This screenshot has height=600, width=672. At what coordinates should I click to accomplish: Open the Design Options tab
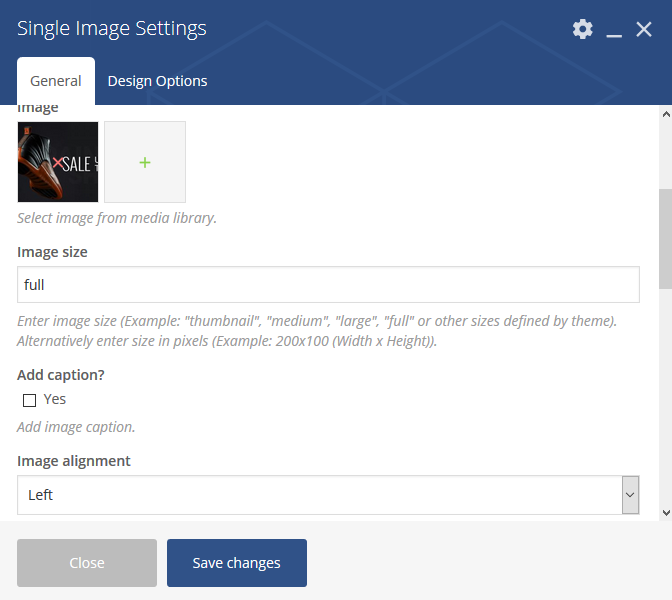pyautogui.click(x=157, y=81)
